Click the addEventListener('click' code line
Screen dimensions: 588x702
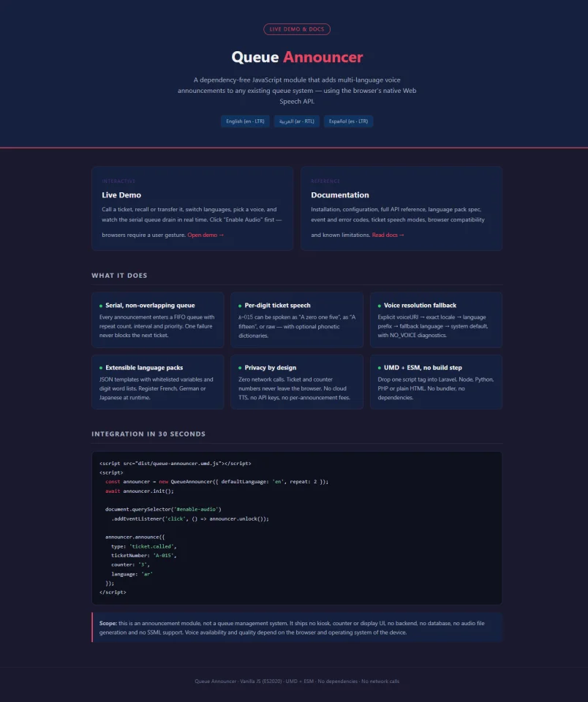[190, 519]
